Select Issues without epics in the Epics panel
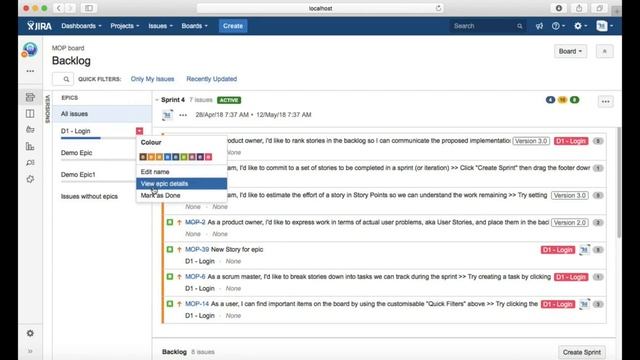Screen dimensions: 640x360 (x=89, y=197)
